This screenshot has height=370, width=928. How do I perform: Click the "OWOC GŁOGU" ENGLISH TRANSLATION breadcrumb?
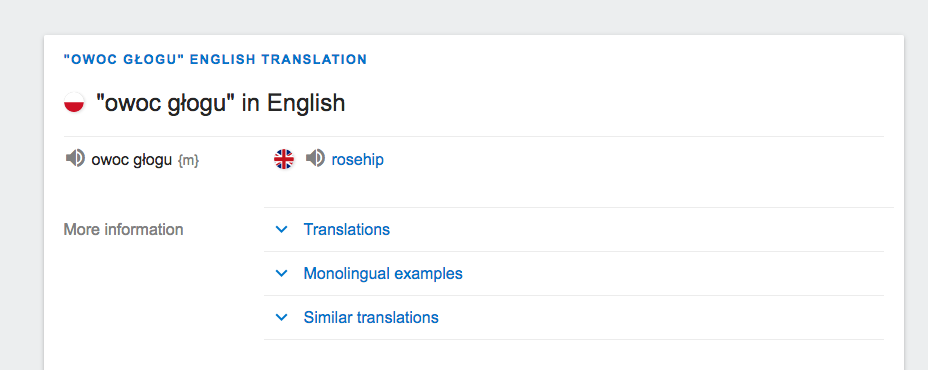(215, 59)
